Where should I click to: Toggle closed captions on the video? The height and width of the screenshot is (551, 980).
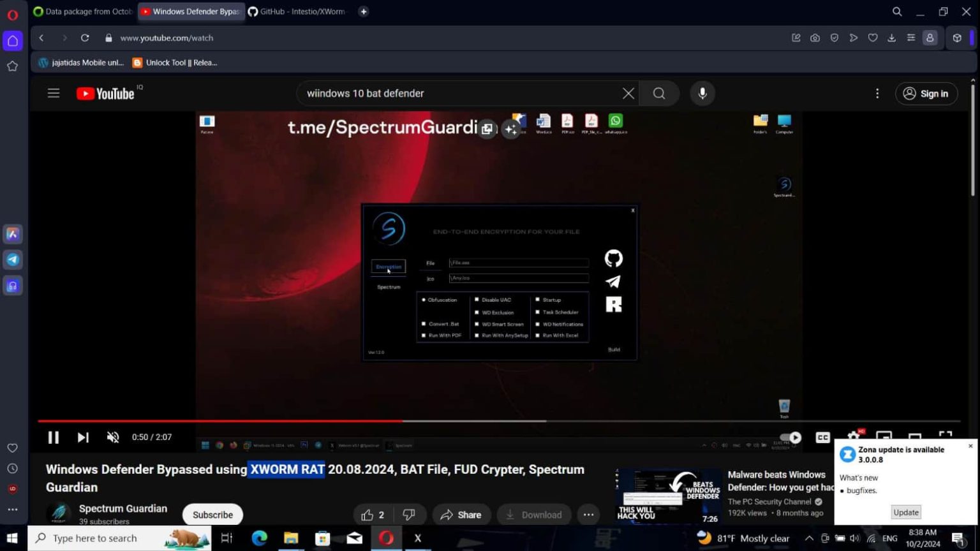coord(823,437)
